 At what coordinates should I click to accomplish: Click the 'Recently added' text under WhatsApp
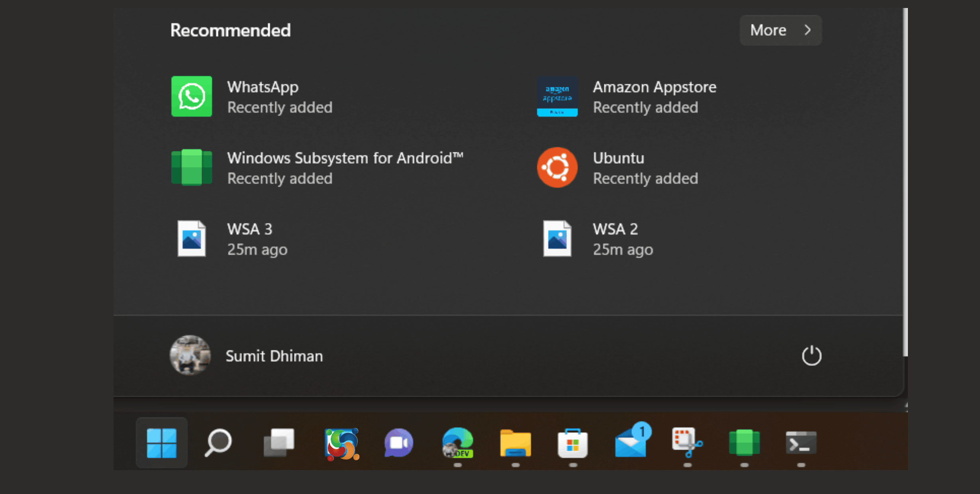[280, 108]
